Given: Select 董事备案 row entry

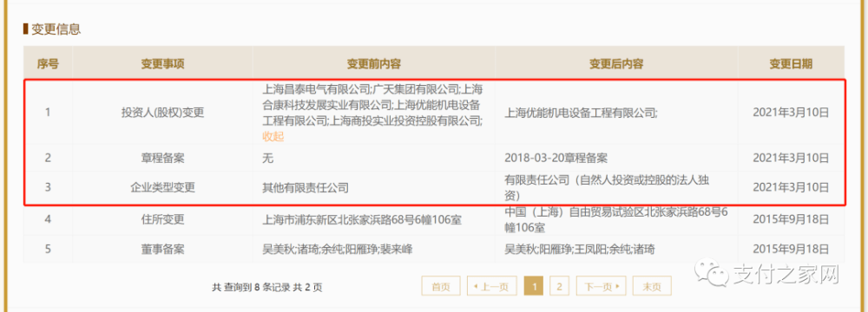Looking at the screenshot, I should tap(163, 250).
